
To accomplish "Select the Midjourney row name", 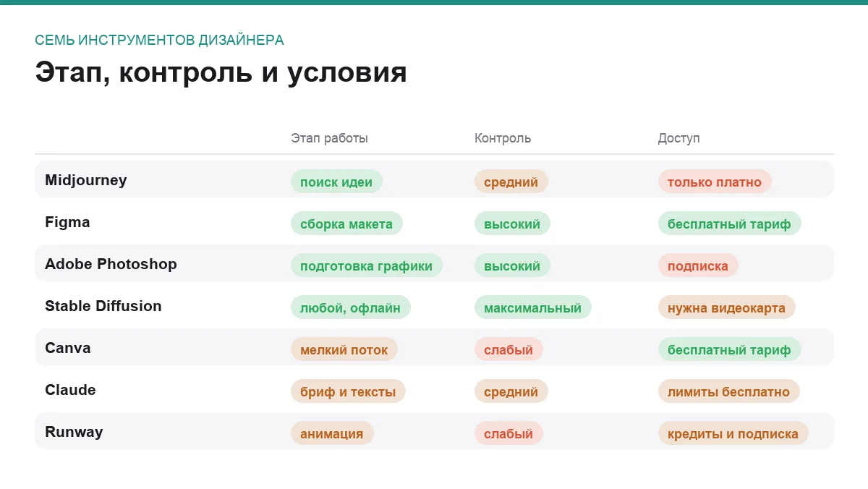I will [x=85, y=180].
